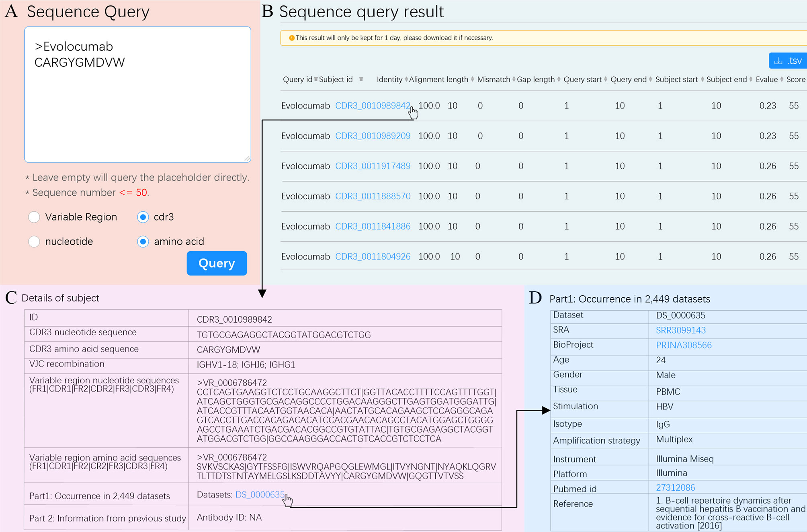This screenshot has height=532, width=807.
Task: Click the Stimulation value HBV
Action: 665,407
